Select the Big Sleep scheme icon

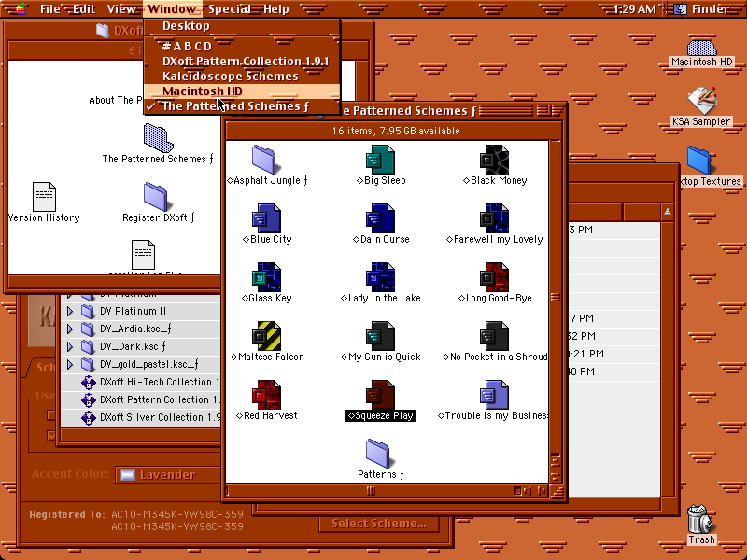click(380, 159)
